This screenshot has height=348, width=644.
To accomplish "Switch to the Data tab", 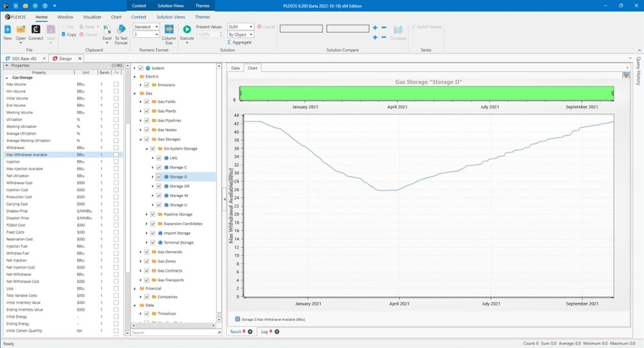I will (235, 68).
